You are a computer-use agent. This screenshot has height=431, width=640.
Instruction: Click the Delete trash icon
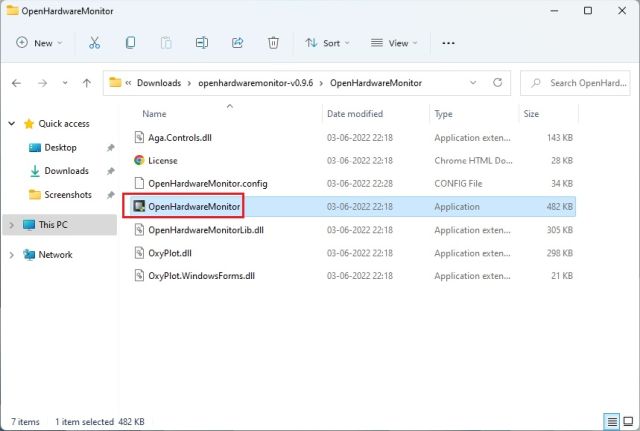point(273,43)
